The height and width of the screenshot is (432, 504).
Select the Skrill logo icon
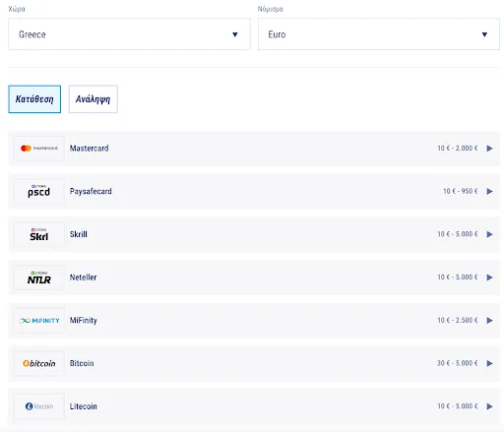pyautogui.click(x=39, y=234)
